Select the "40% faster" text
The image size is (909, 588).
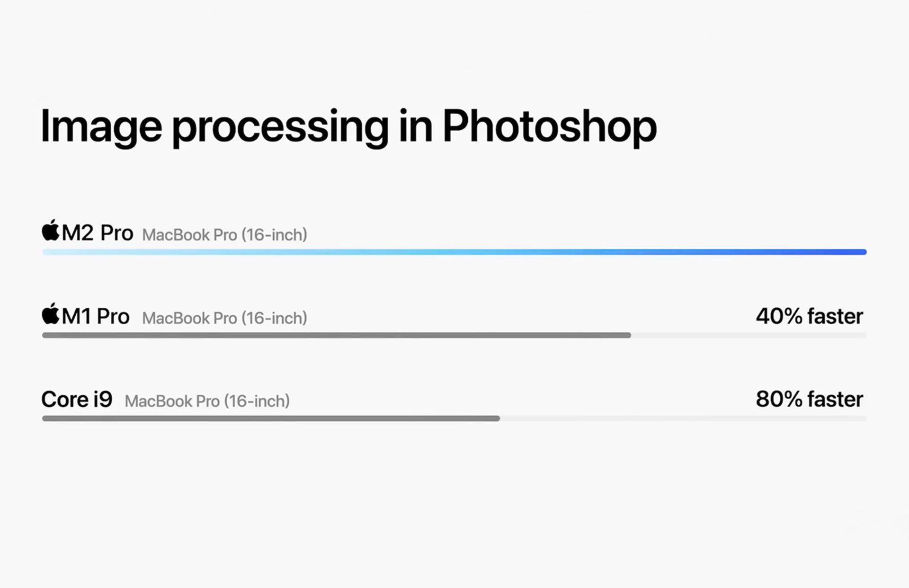809,316
